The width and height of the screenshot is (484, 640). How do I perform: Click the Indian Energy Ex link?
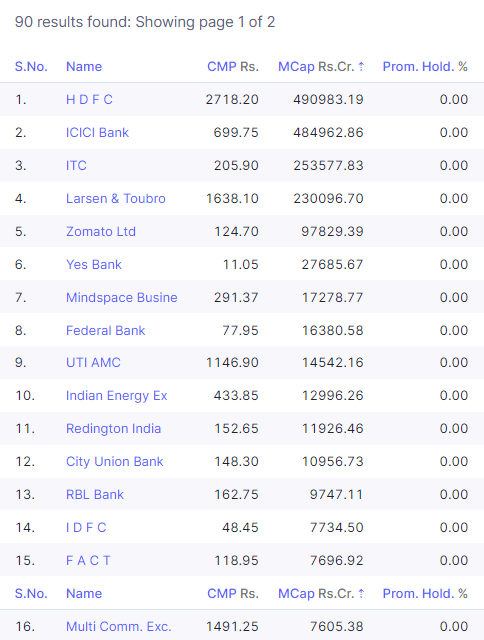pyautogui.click(x=117, y=396)
